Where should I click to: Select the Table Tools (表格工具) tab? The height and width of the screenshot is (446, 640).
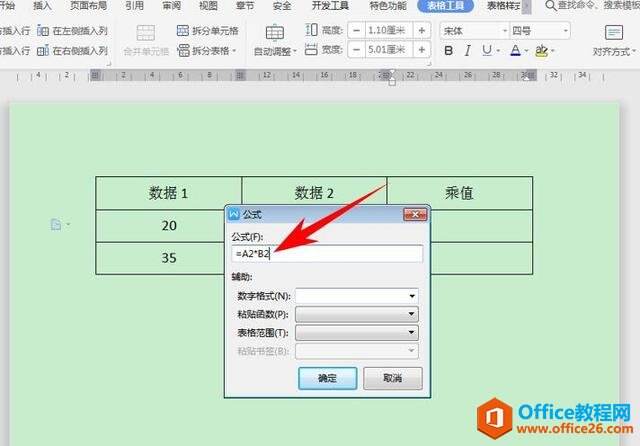(445, 6)
